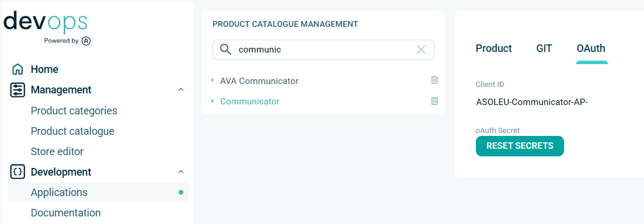
Task: Open Product catalogue
Action: coord(72,131)
